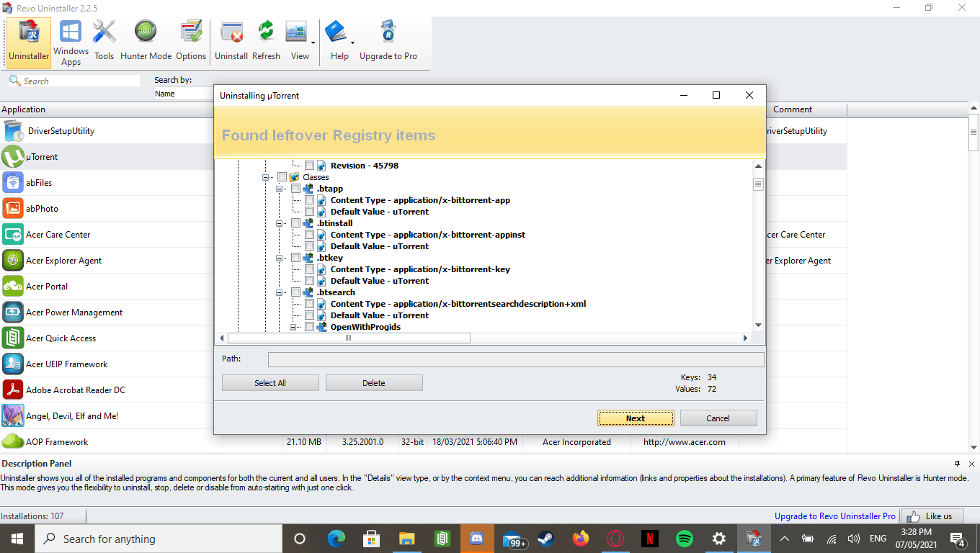Click the registry tree vertical scrollbar thumb

[x=758, y=184]
